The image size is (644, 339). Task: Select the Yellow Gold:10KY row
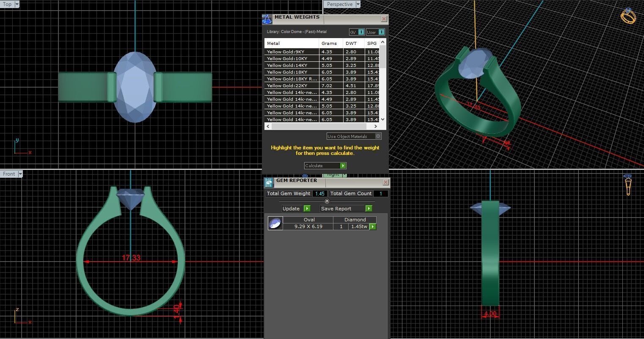322,58
